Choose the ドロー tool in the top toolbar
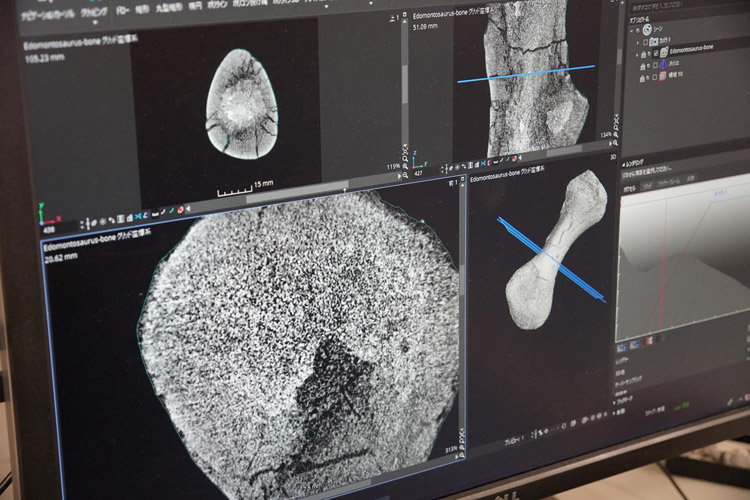The height and width of the screenshot is (500, 750). [122, 10]
